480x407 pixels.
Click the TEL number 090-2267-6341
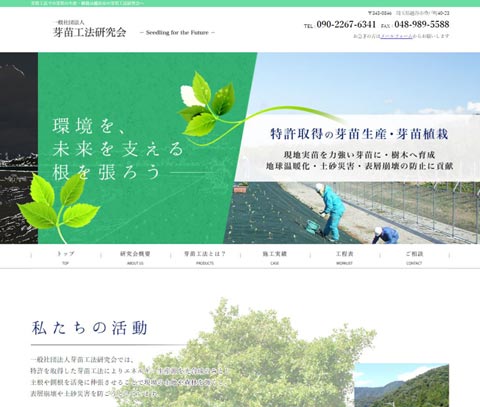[x=346, y=24]
